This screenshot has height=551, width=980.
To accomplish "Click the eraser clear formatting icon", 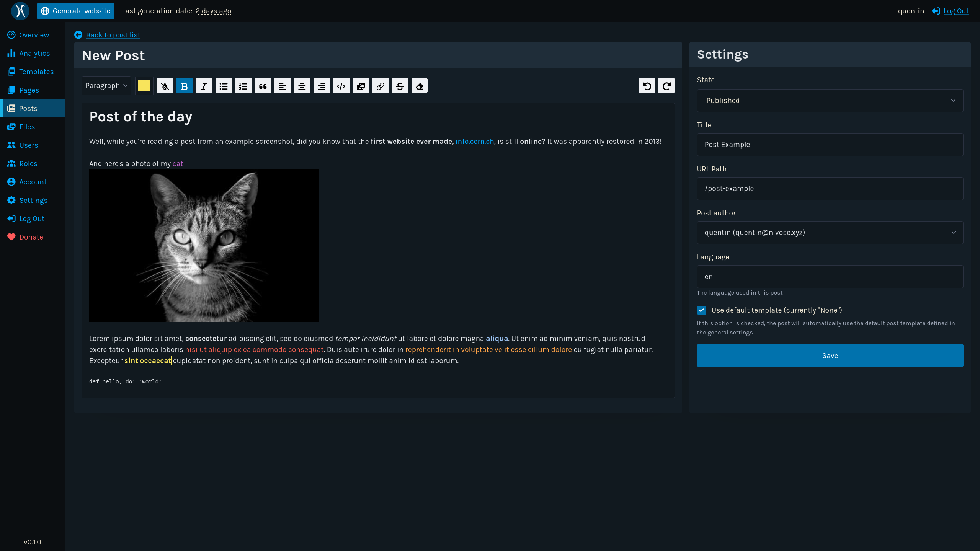I will (419, 86).
